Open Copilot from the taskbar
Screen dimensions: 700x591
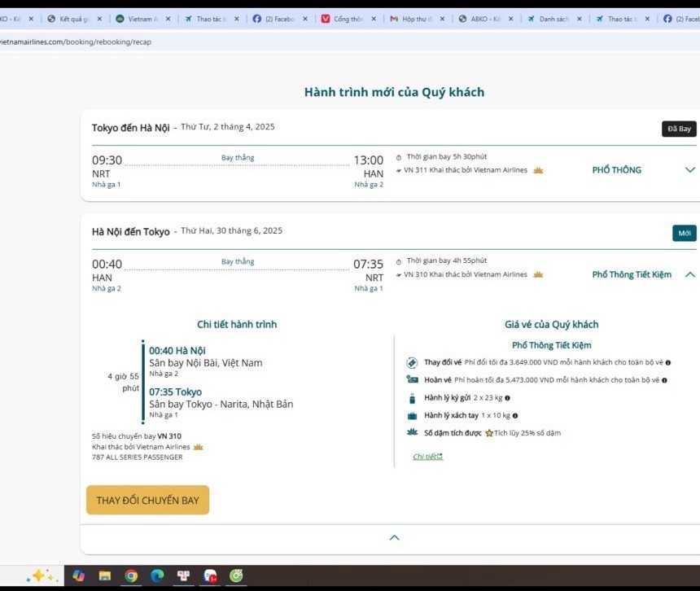click(x=79, y=576)
